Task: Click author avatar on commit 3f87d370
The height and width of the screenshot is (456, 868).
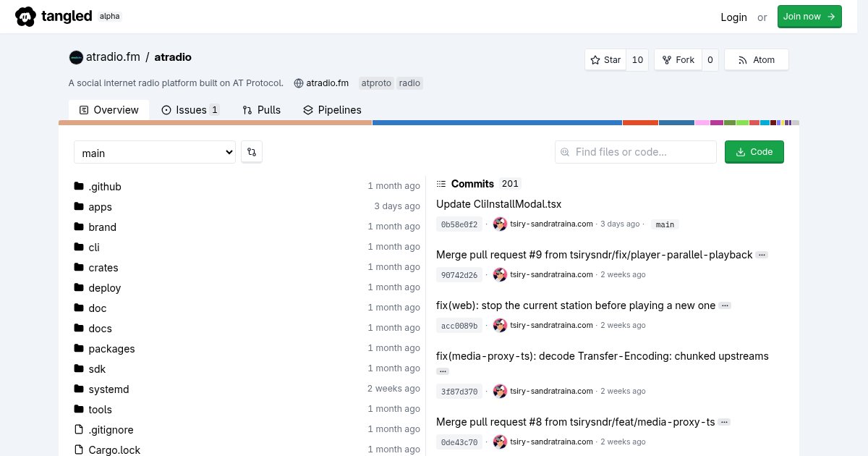Action: (x=500, y=392)
